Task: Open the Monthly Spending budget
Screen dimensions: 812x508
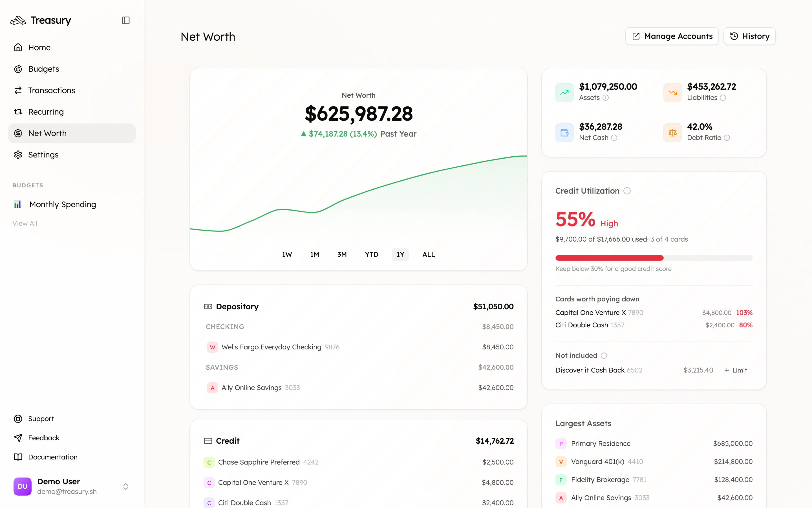Action: (x=72, y=204)
